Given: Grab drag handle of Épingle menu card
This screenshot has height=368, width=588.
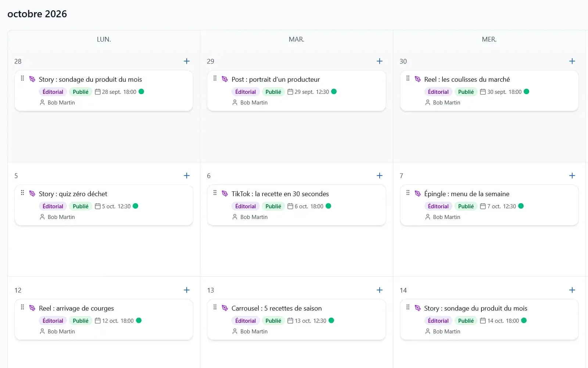Looking at the screenshot, I should click(x=408, y=193).
